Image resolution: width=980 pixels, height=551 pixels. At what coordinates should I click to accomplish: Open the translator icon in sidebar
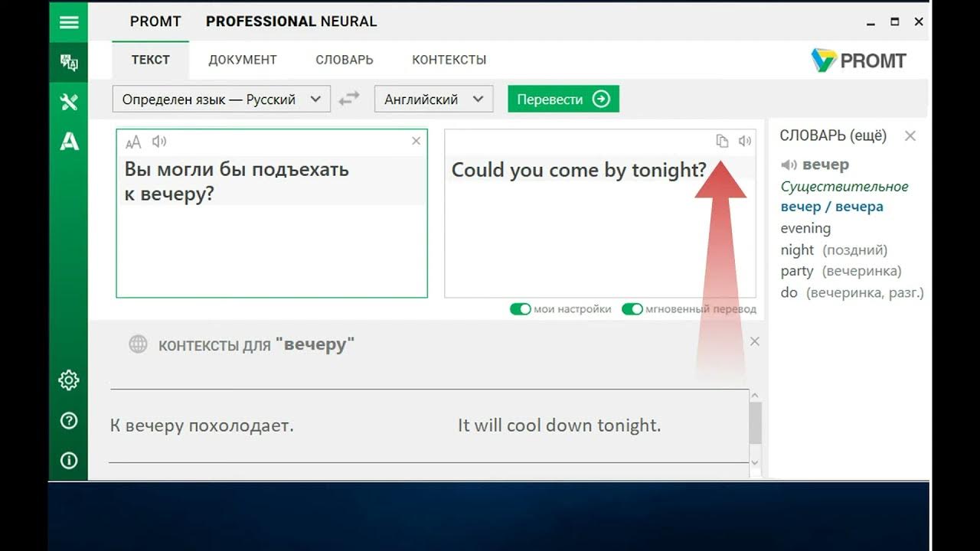pos(69,63)
